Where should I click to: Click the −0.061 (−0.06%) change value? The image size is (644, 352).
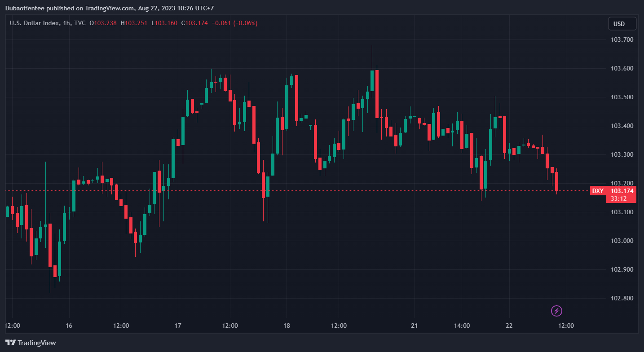pyautogui.click(x=234, y=23)
